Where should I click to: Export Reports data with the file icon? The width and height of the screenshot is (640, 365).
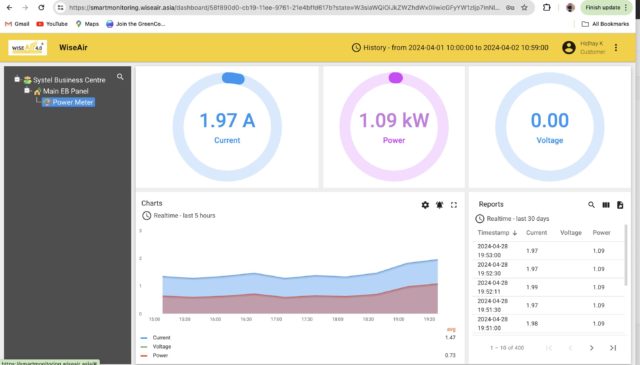(x=620, y=205)
